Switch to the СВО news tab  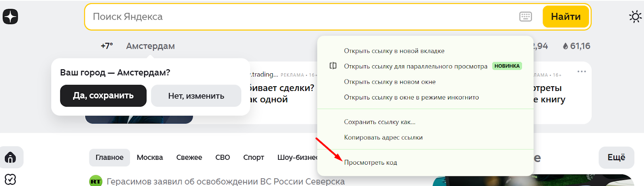(x=223, y=157)
